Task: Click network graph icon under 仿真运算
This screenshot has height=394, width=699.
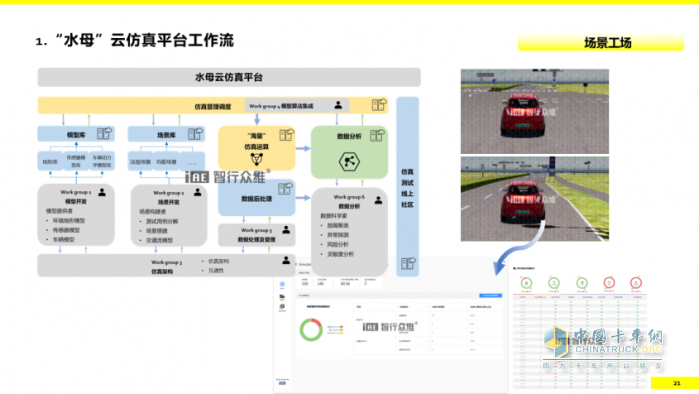Action: pos(257,160)
